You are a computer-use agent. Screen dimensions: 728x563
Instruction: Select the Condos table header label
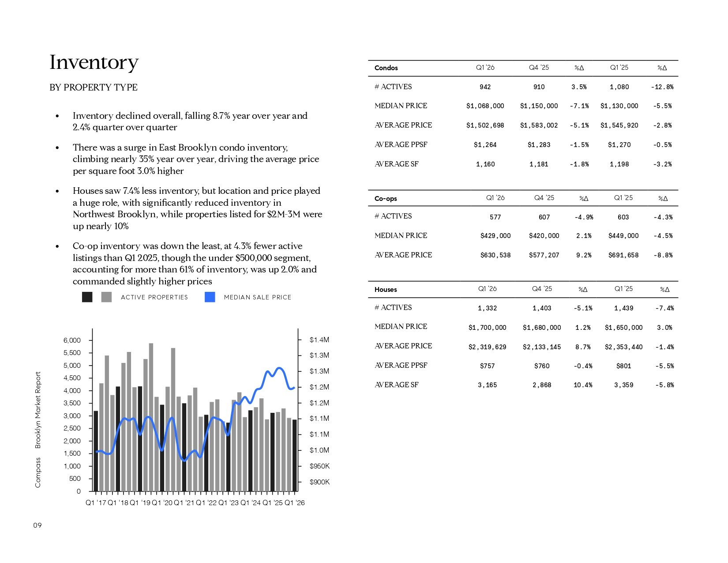coord(386,68)
